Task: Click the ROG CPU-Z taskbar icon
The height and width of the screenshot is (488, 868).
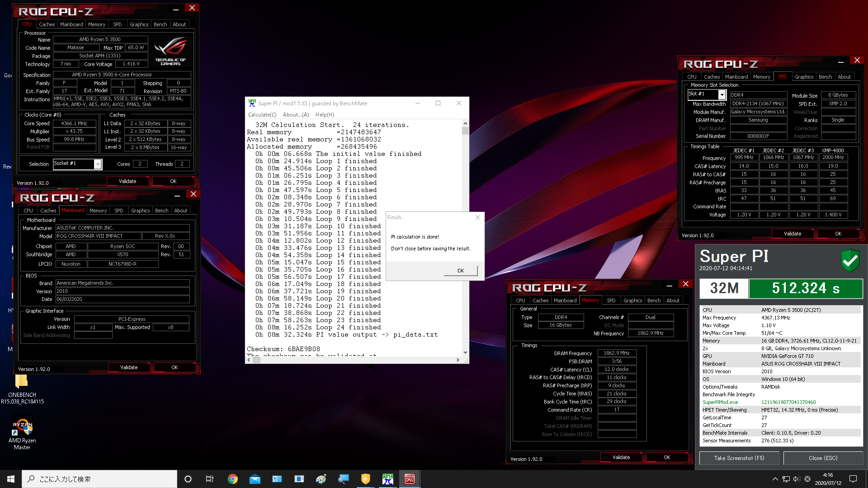Action: 410,479
